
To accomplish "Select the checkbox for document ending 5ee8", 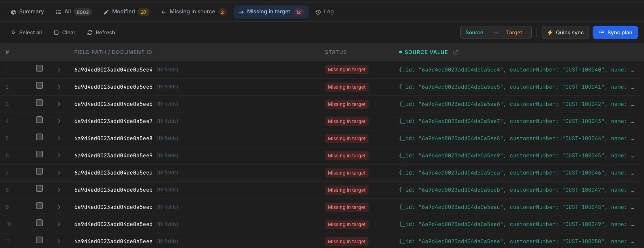I will point(39,137).
